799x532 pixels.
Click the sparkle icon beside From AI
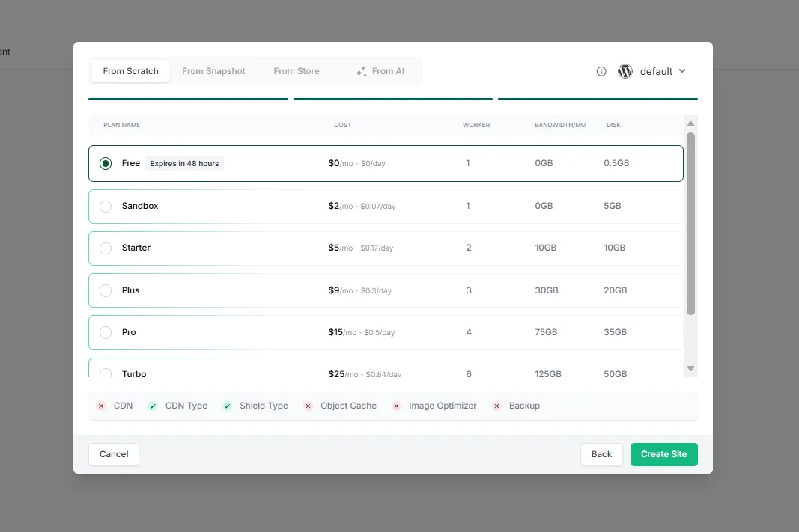tap(361, 72)
